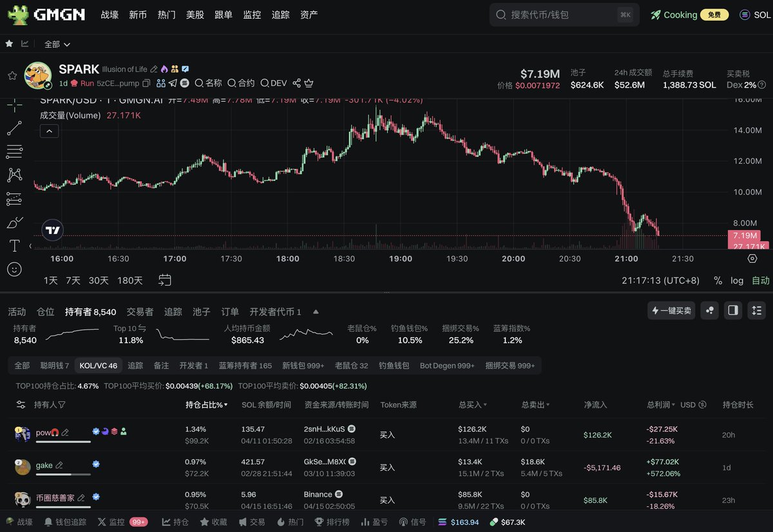Favorite the SPARK token with the star
This screenshot has height=532, width=773.
(x=12, y=75)
